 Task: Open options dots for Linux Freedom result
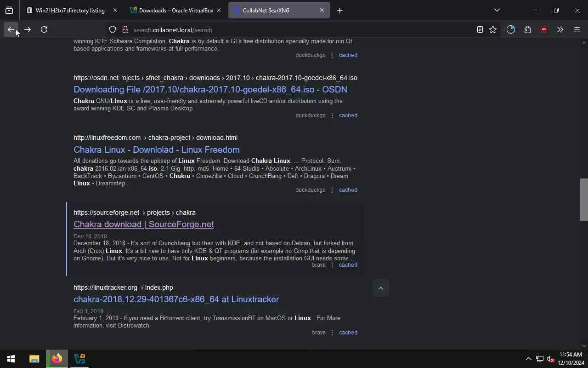coord(332,190)
